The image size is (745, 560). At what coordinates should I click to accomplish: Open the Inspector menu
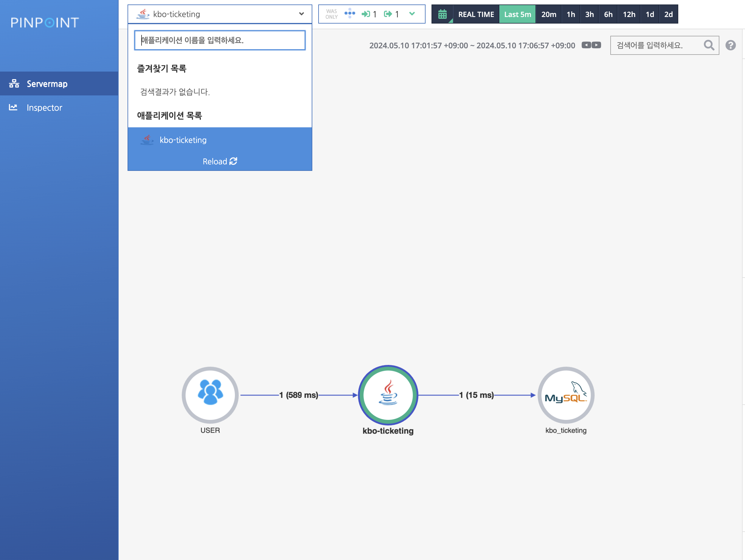pyautogui.click(x=44, y=107)
